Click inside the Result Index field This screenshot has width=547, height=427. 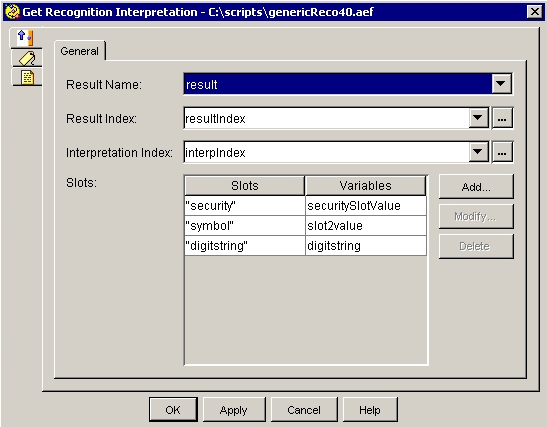(326, 118)
